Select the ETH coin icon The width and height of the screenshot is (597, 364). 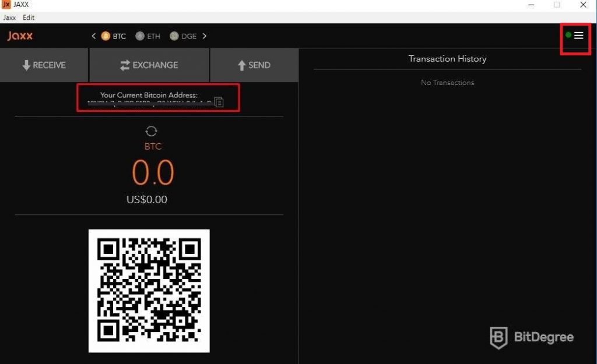point(140,36)
